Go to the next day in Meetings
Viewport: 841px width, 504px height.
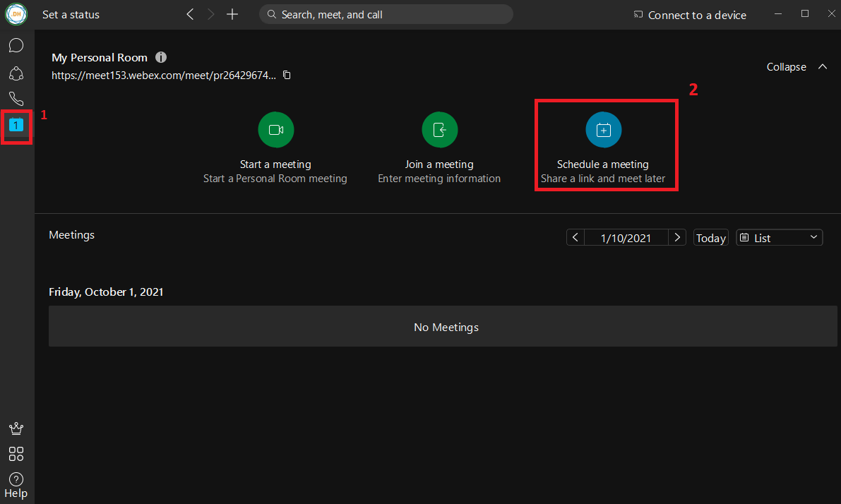(x=678, y=238)
